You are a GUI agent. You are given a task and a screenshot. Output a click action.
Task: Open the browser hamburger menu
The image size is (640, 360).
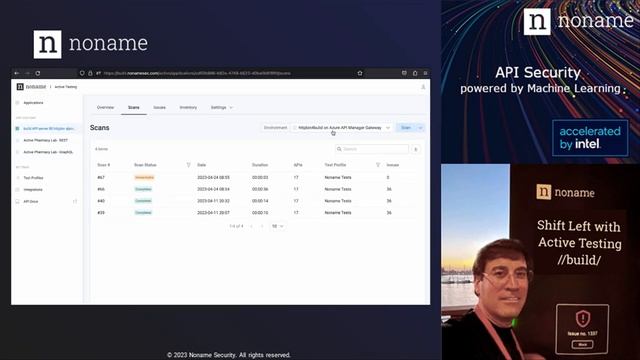425,73
